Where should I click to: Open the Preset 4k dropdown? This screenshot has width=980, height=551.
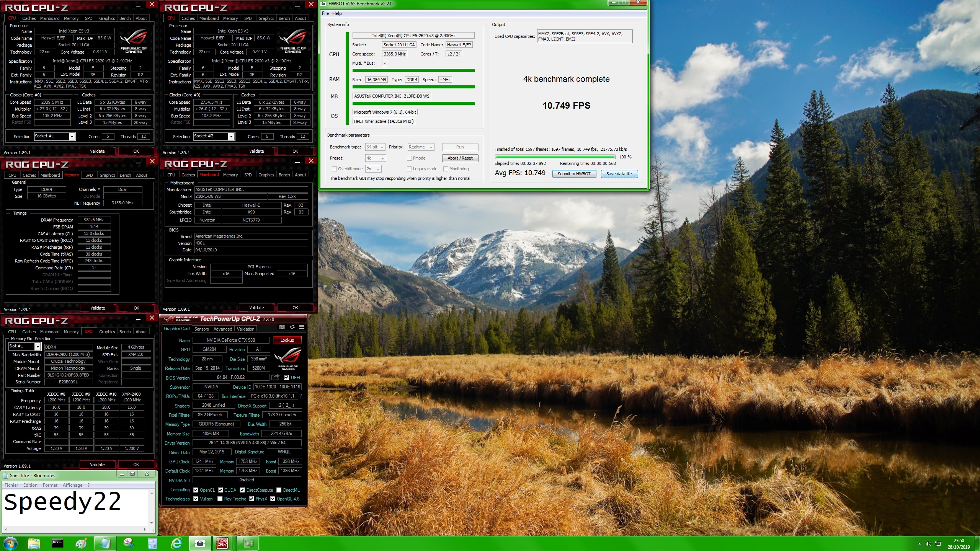[x=376, y=158]
